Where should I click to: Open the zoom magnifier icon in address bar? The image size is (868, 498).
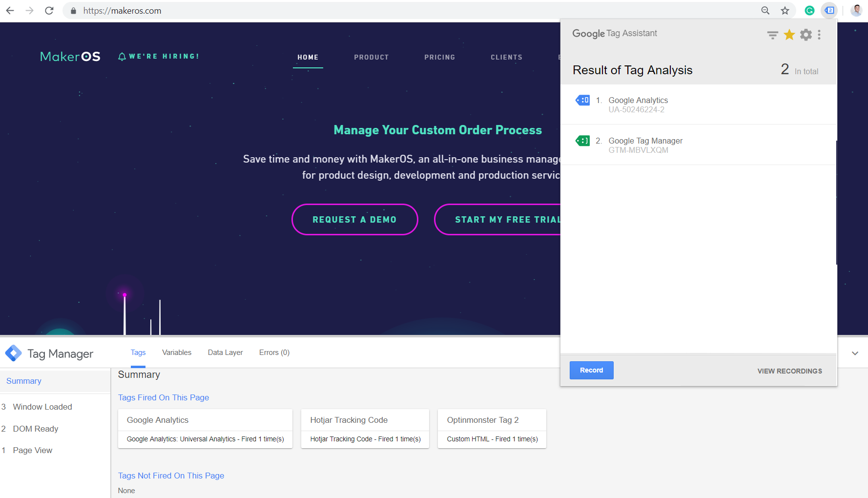click(x=765, y=10)
